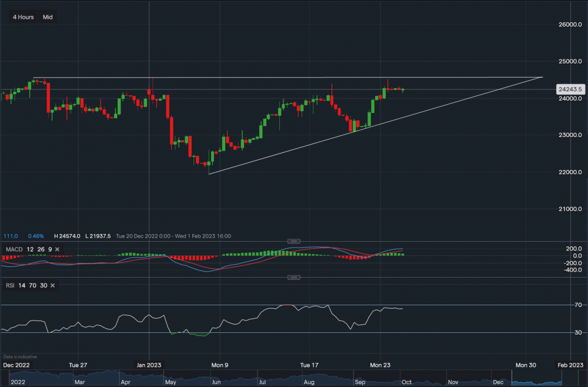This screenshot has width=588, height=387.
Task: Select the RSI period value 14
Action: (x=22, y=285)
